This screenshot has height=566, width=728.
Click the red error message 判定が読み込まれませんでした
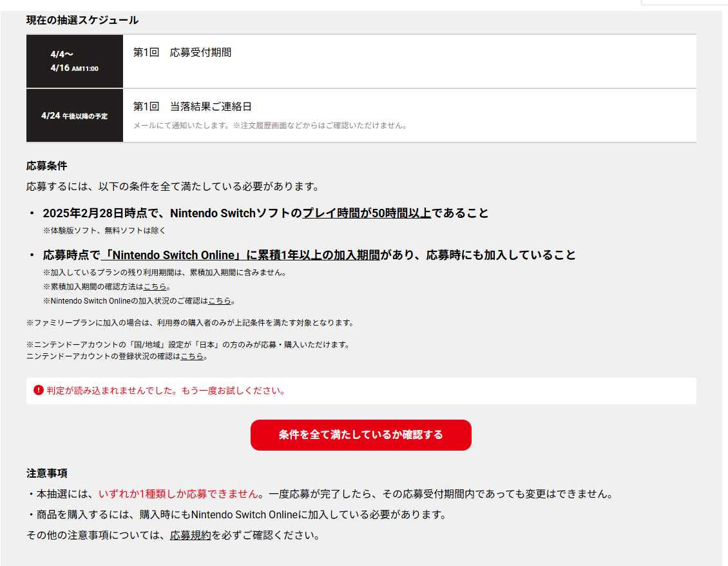tap(166, 391)
